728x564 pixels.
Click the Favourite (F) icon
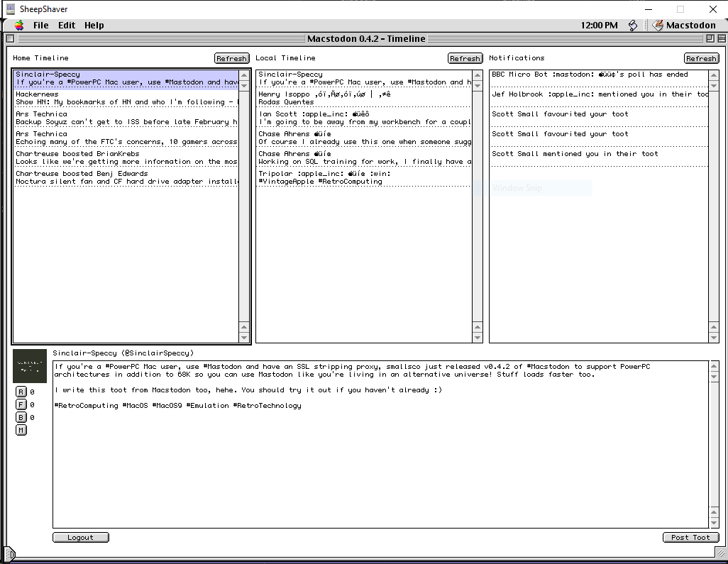point(21,404)
